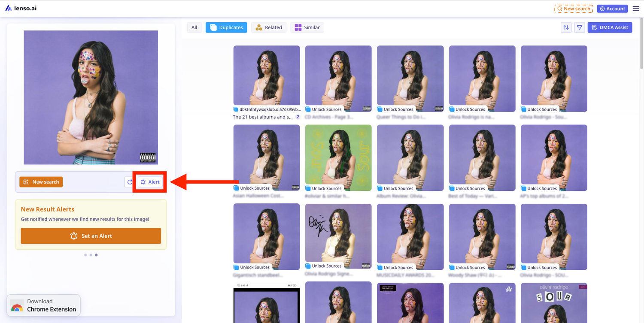Open the hamburger menu icon
Image resolution: width=644 pixels, height=323 pixels.
(x=636, y=9)
